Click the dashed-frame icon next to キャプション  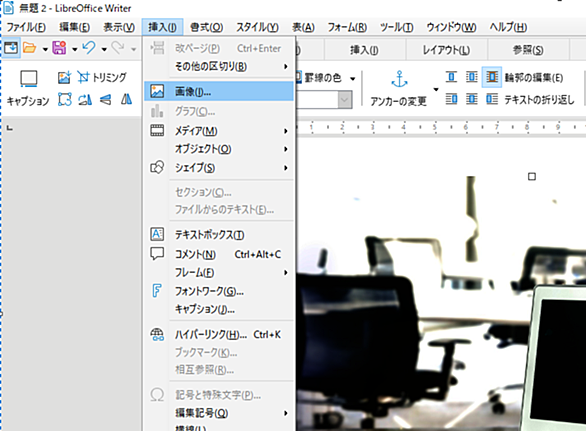(65, 99)
